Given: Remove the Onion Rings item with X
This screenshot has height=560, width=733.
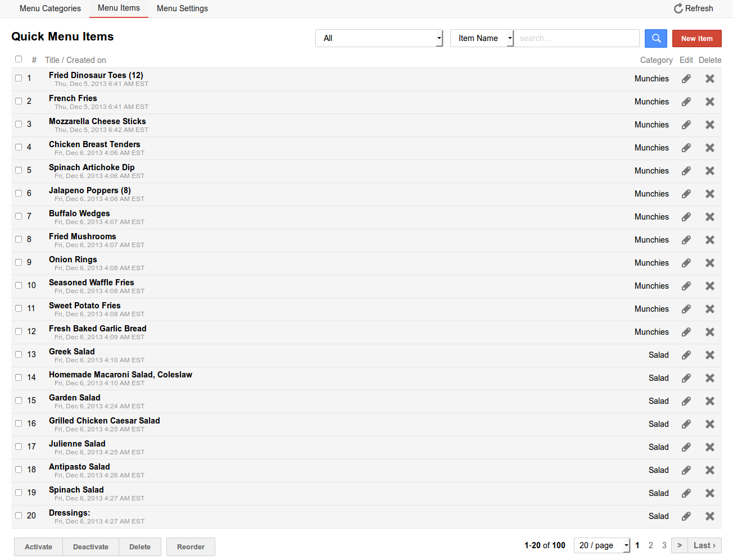Looking at the screenshot, I should pyautogui.click(x=709, y=263).
